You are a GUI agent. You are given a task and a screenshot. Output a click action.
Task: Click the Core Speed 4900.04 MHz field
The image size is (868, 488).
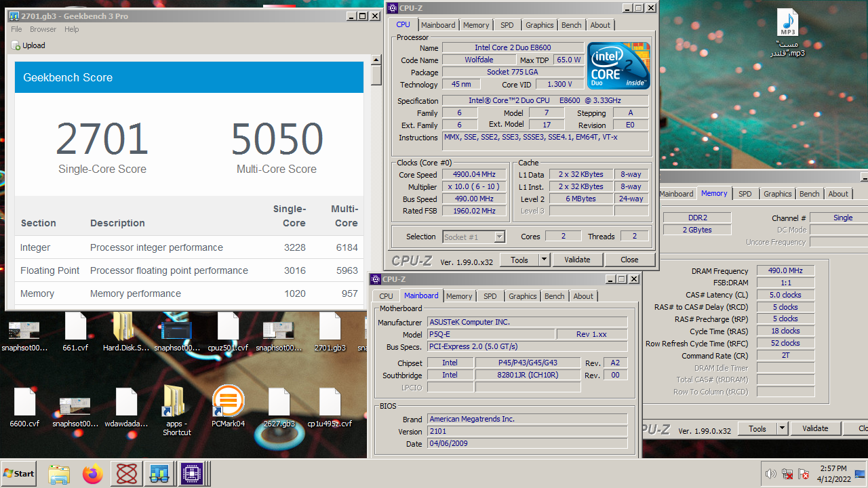point(474,174)
